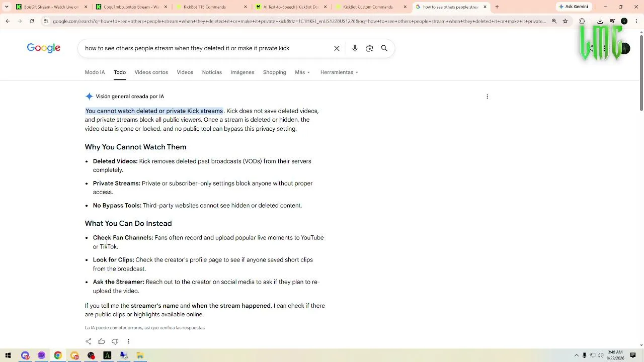Open a new browser tab
This screenshot has height=362, width=644.
[x=497, y=7]
